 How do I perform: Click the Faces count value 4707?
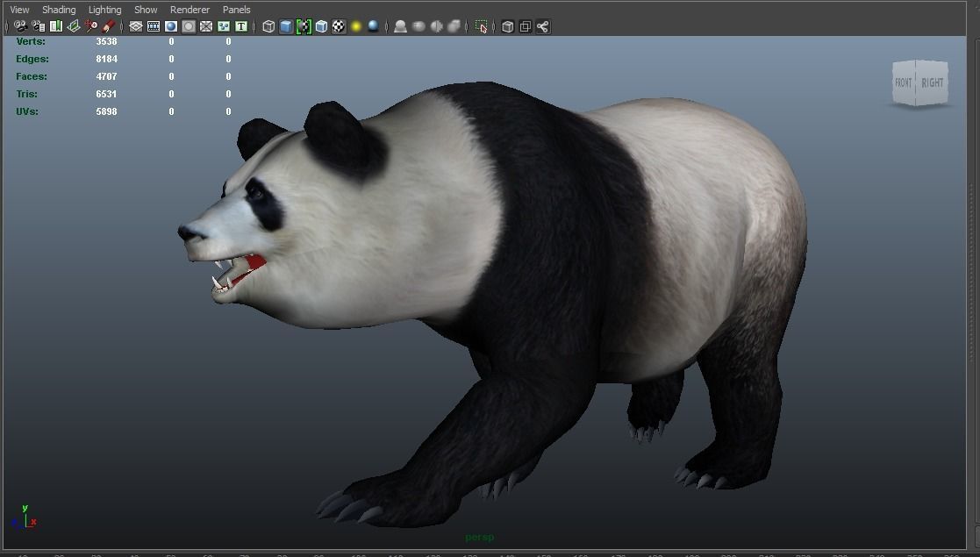(x=106, y=76)
